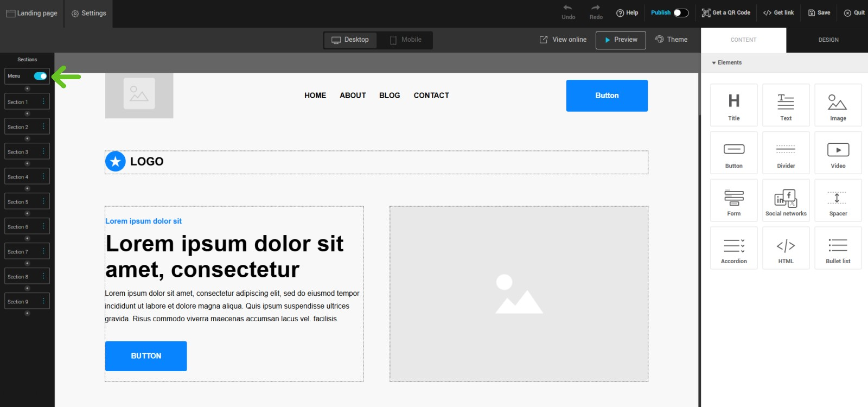This screenshot has height=407, width=868.
Task: Open Section 5 three-dot options menu
Action: [43, 201]
